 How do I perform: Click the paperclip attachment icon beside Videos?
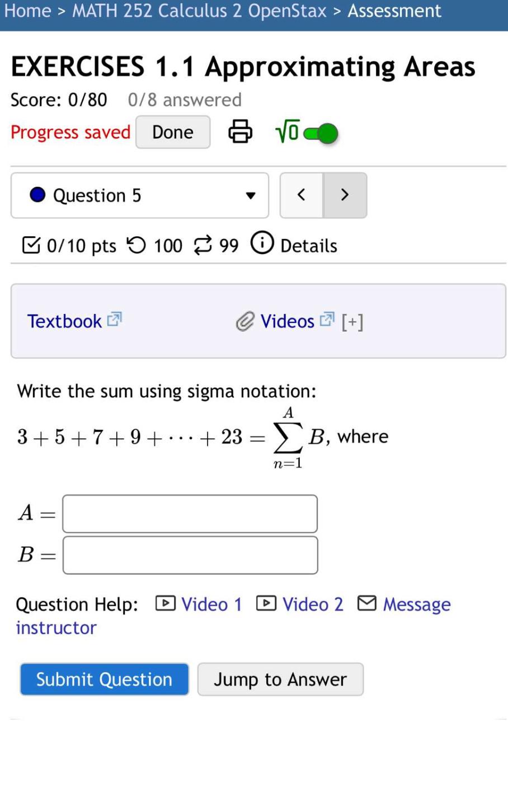point(245,321)
